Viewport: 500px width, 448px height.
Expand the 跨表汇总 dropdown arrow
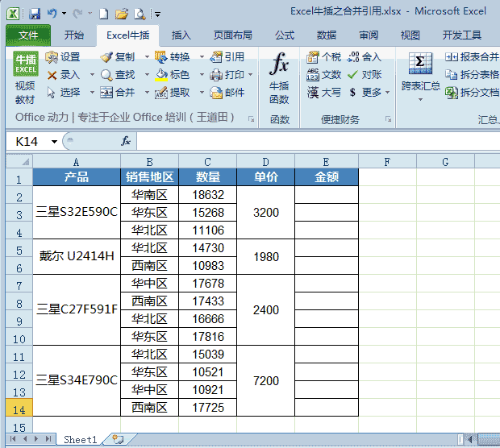pos(421,100)
